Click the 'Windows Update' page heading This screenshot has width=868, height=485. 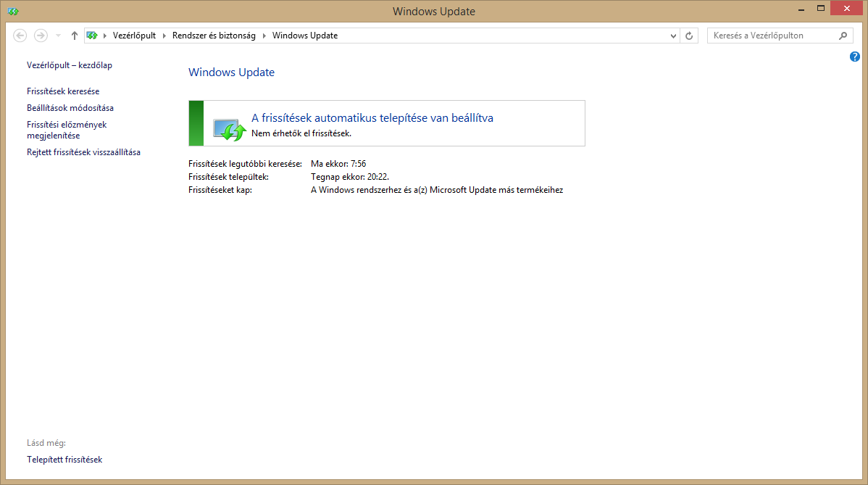tap(231, 72)
